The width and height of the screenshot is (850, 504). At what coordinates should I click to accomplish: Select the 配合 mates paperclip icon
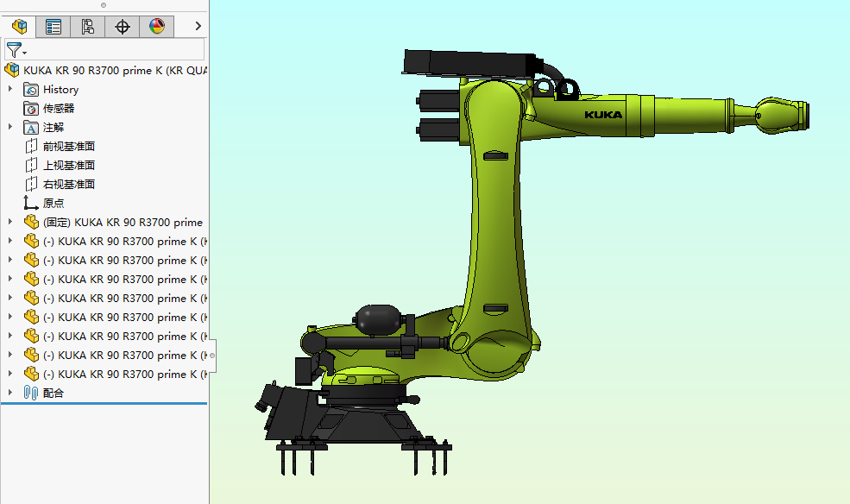tap(31, 393)
